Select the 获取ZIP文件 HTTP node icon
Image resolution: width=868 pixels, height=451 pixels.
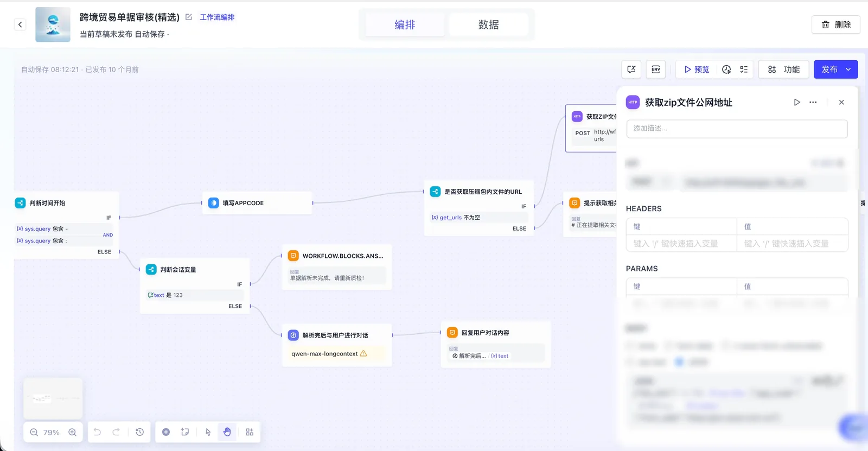point(577,117)
